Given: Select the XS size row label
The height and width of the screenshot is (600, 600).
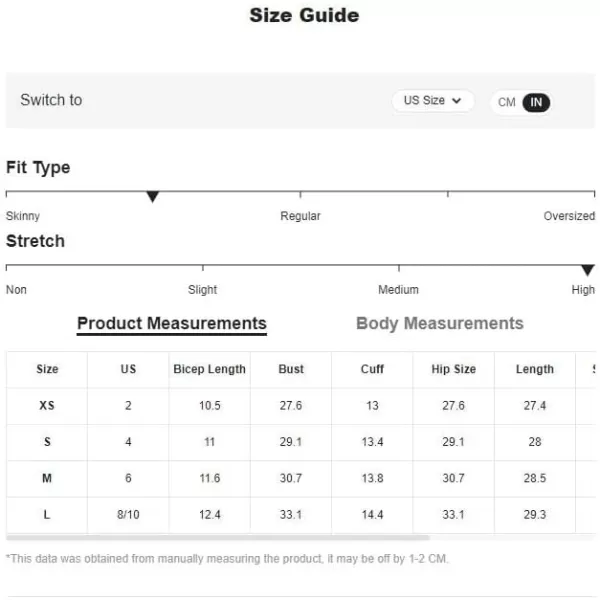Looking at the screenshot, I should pos(47,406).
